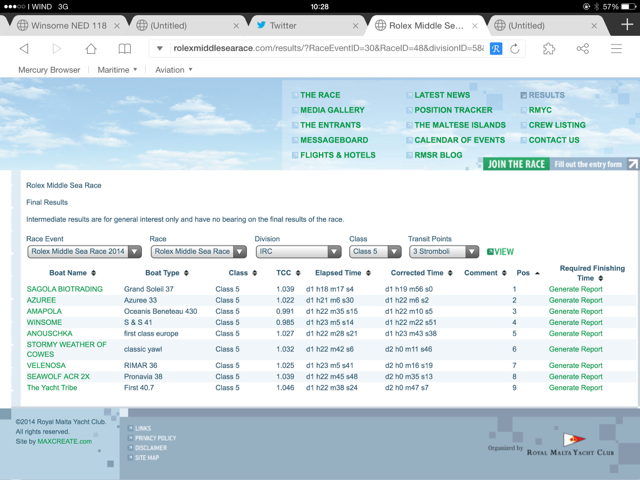Open WINSOME boat link

point(44,322)
